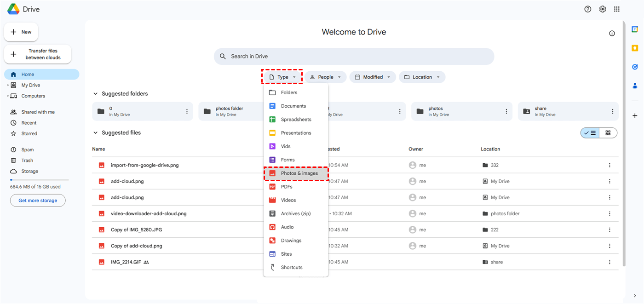This screenshot has height=304, width=644.
Task: Choose Spreadsheets in the Type menu
Action: (296, 120)
